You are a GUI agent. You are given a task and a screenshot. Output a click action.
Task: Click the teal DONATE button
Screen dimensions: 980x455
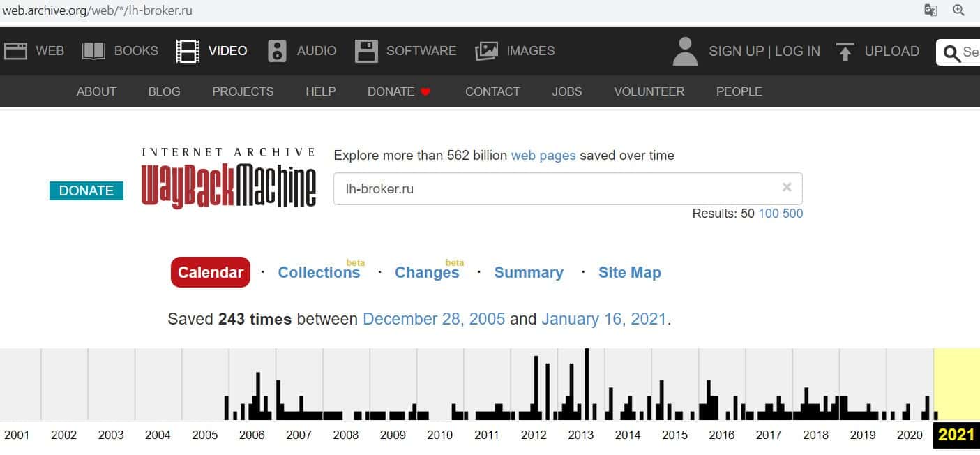pyautogui.click(x=86, y=191)
